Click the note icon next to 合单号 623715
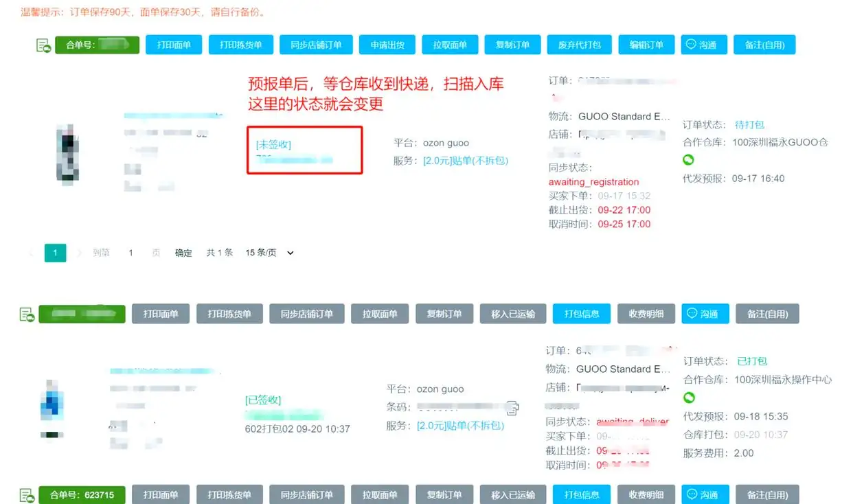Screen dimensions: 853x504 (29, 495)
